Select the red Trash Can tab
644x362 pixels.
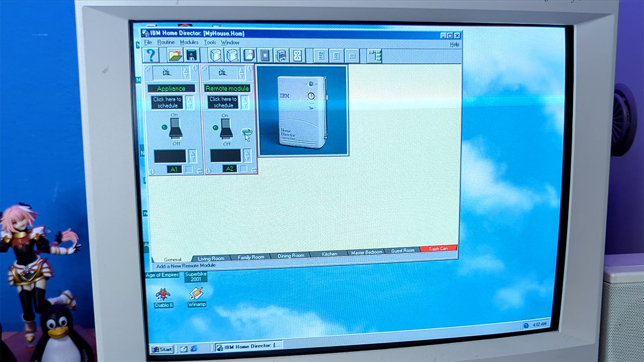coord(438,248)
